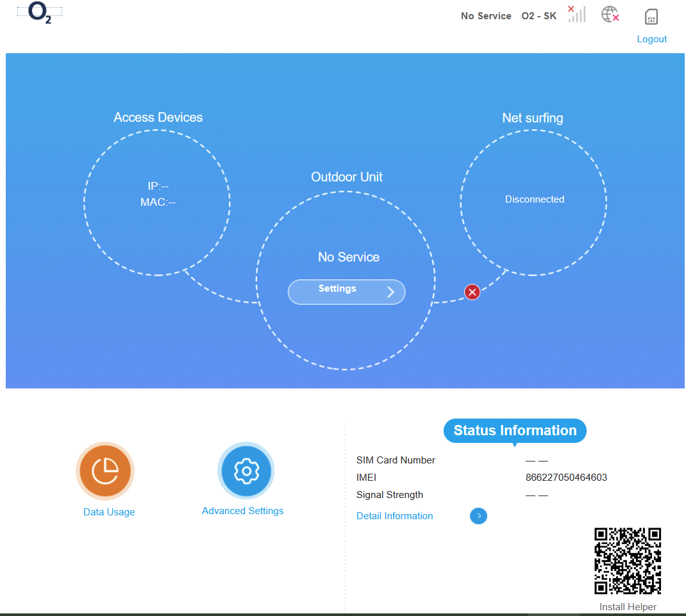
Task: Click the 'IMEI' label
Action: (x=366, y=478)
